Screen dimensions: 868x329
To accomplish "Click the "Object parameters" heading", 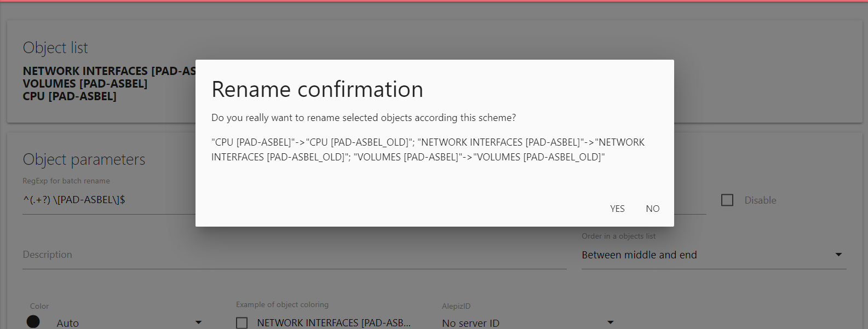I will 84,159.
